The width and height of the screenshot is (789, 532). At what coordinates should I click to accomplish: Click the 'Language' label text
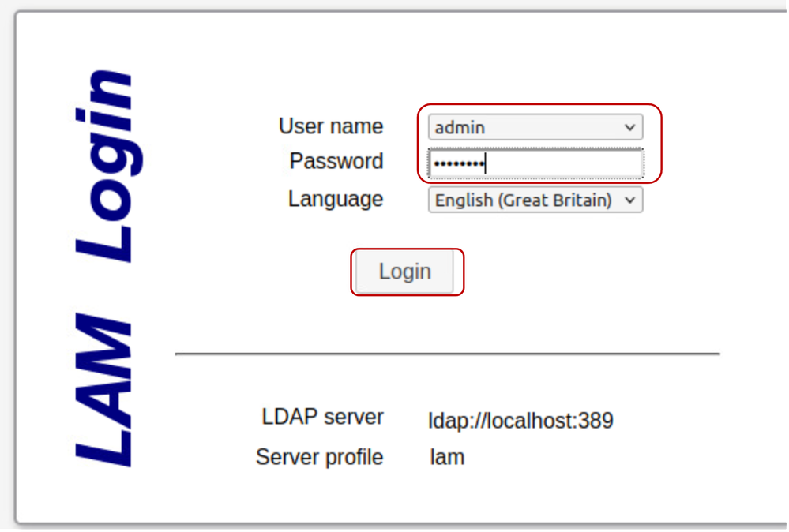coord(336,199)
